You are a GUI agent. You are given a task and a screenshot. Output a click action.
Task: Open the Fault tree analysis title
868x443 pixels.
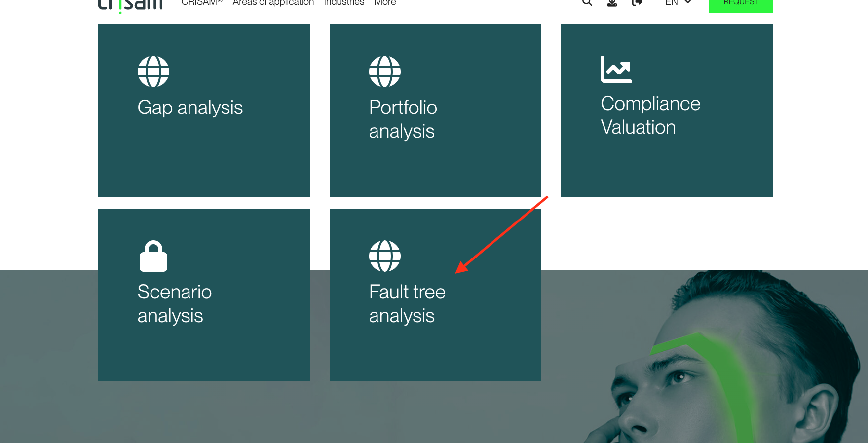[407, 304]
